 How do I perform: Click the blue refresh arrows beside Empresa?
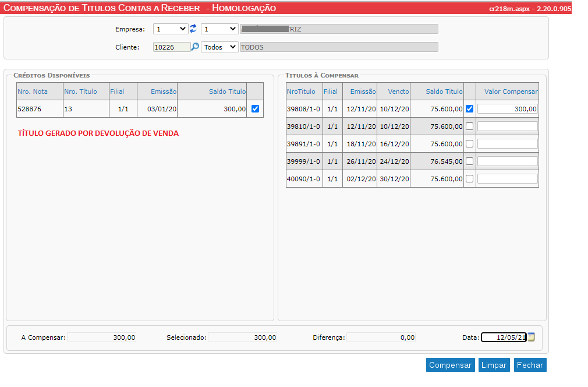[193, 29]
